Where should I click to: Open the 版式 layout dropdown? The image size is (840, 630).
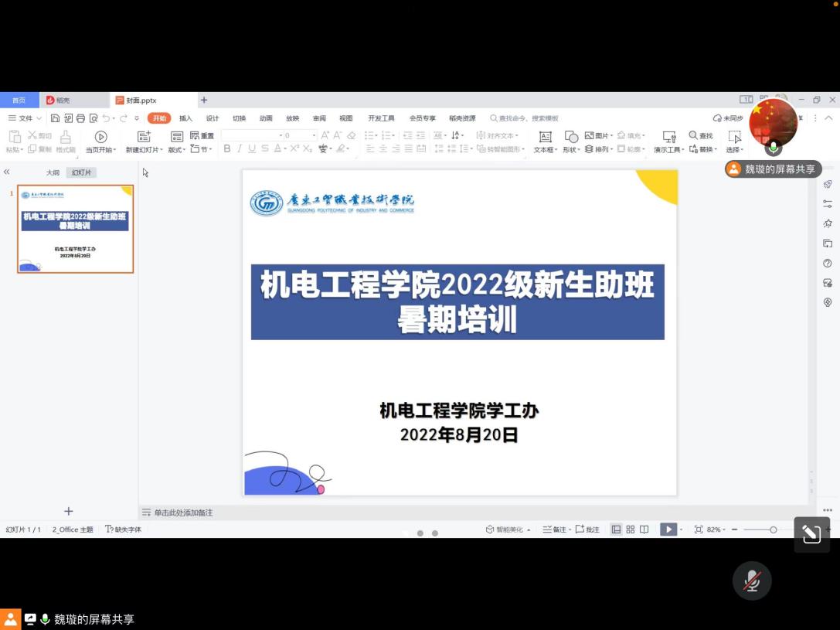coord(177,149)
